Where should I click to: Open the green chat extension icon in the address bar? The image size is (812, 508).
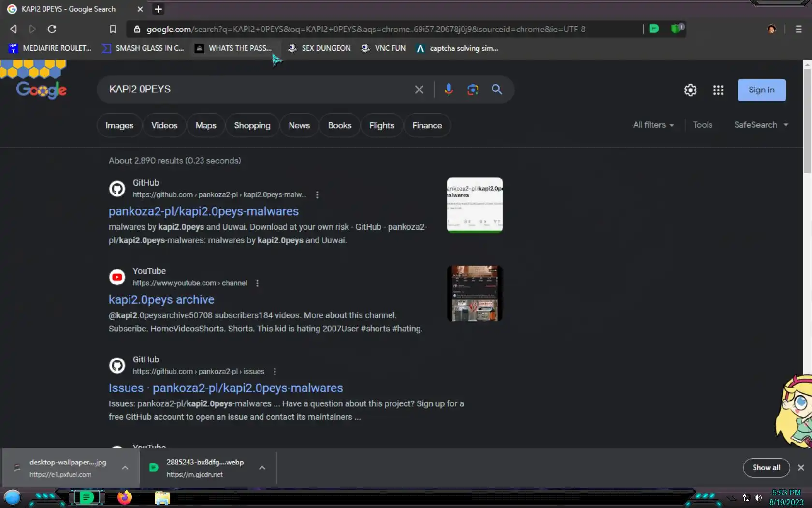click(x=654, y=29)
